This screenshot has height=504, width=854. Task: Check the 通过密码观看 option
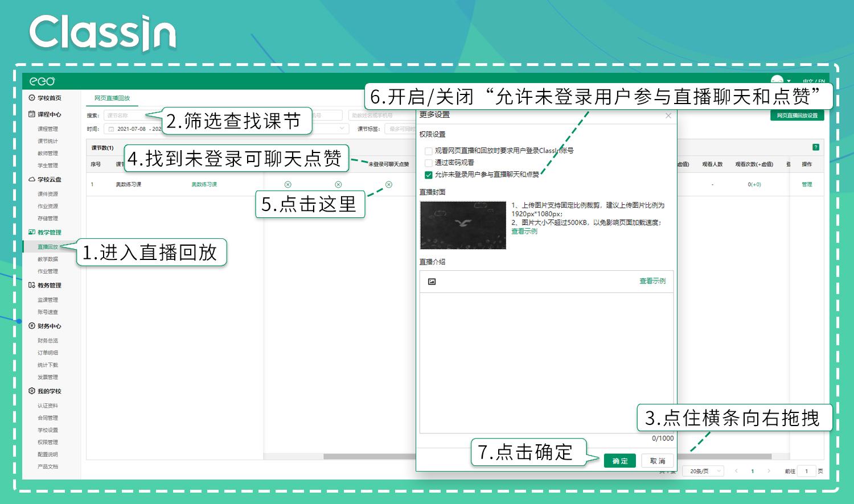(x=429, y=163)
